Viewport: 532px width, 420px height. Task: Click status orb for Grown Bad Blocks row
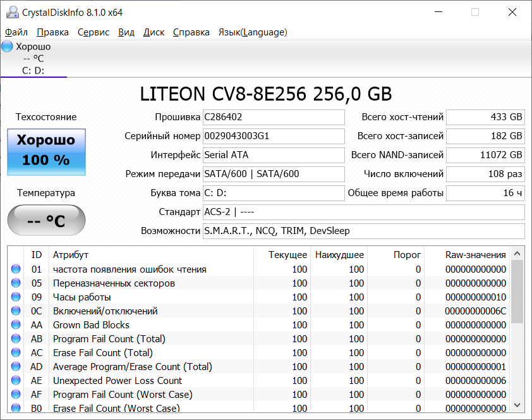pos(16,324)
